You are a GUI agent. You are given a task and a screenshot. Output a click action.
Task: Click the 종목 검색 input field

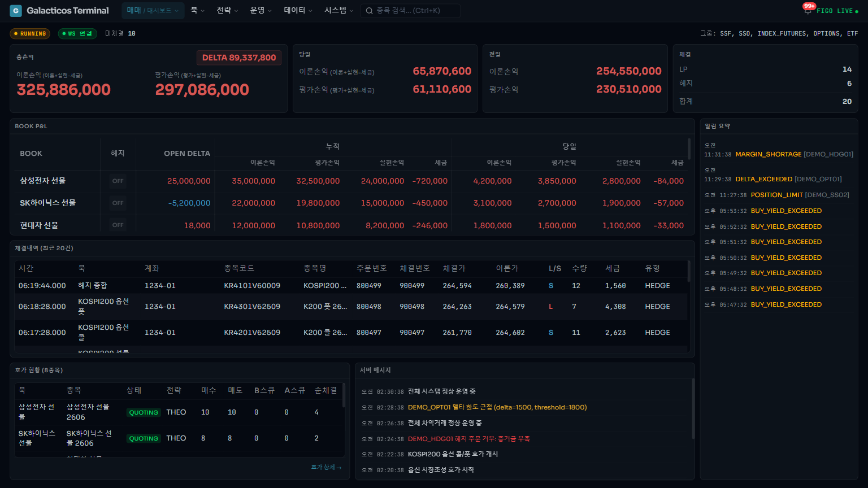pyautogui.click(x=415, y=11)
